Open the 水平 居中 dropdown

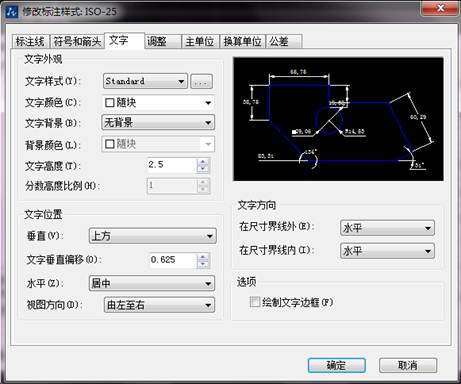click(x=152, y=283)
